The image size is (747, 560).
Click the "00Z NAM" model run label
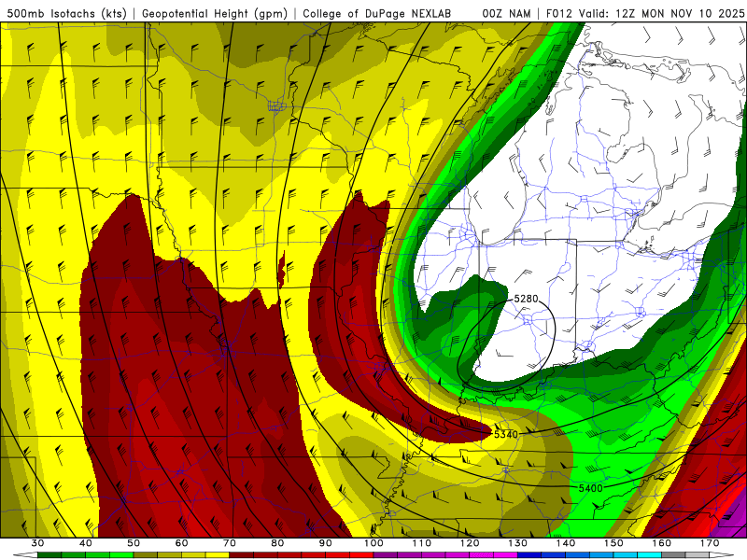pyautogui.click(x=506, y=14)
